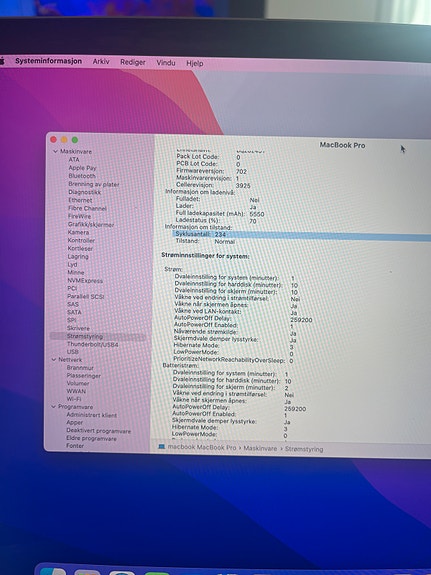The image size is (431, 575).
Task: Click the Tilstand: Normal line
Action: coord(205,241)
